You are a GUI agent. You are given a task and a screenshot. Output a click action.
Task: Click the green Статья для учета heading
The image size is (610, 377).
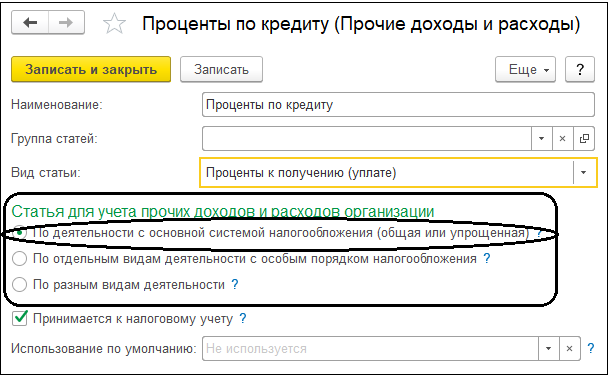tap(223, 212)
